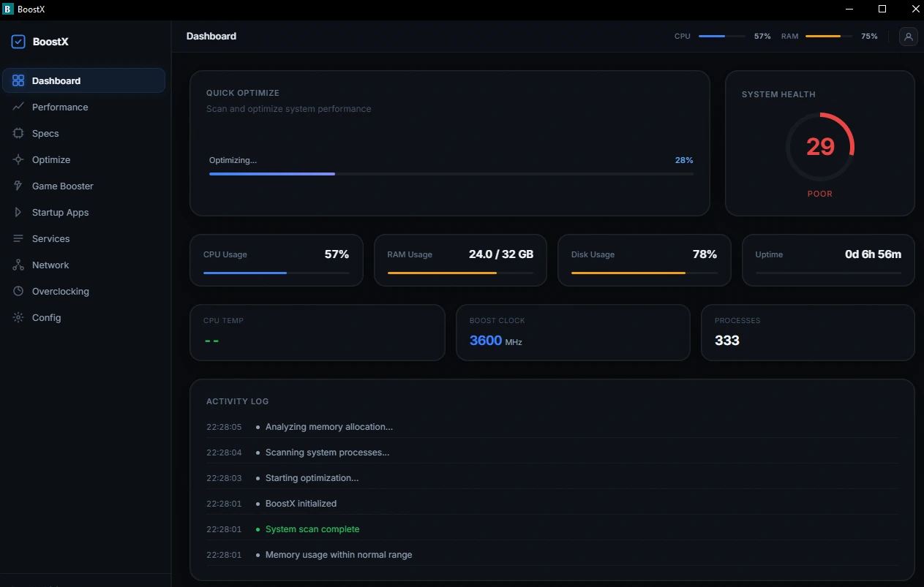Screen dimensions: 924x587
Task: Click the CPU Usage card 57% value
Action: point(337,254)
